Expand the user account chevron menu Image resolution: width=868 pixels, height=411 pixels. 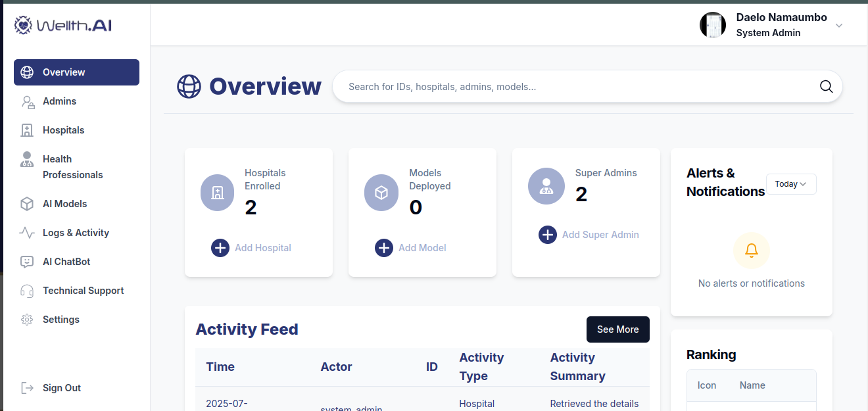click(x=839, y=26)
